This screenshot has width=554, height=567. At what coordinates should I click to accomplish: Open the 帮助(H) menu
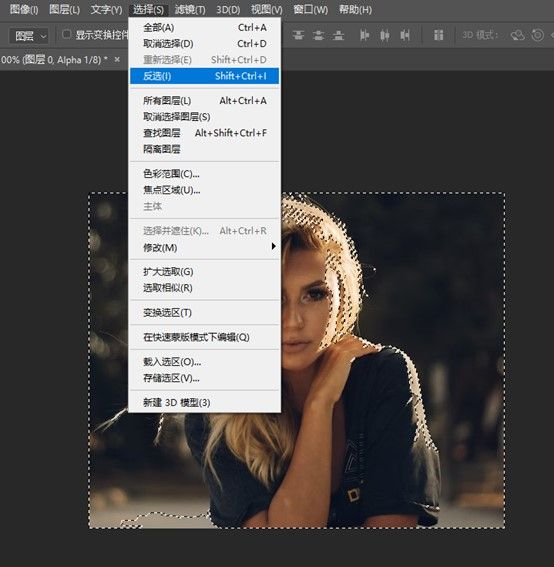coord(355,9)
